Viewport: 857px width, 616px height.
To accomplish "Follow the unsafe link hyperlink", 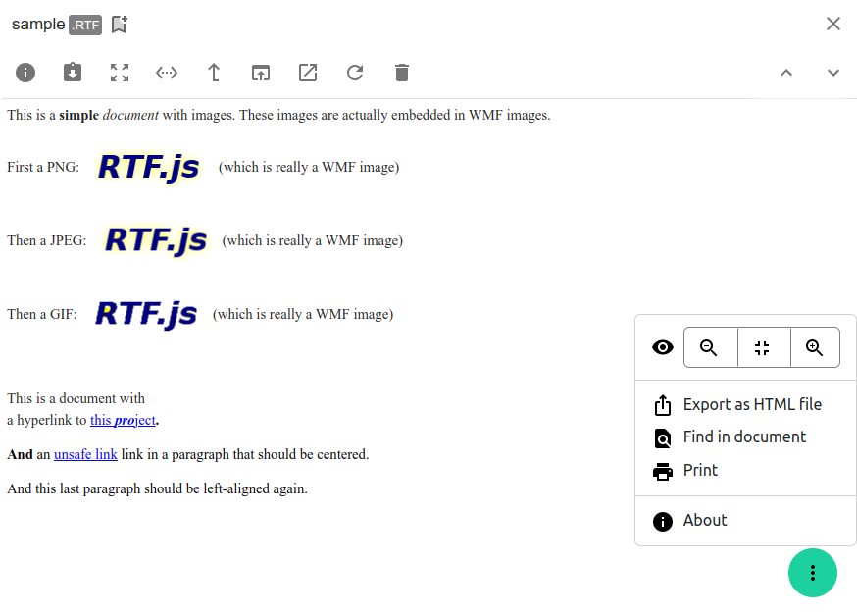I will 85,454.
